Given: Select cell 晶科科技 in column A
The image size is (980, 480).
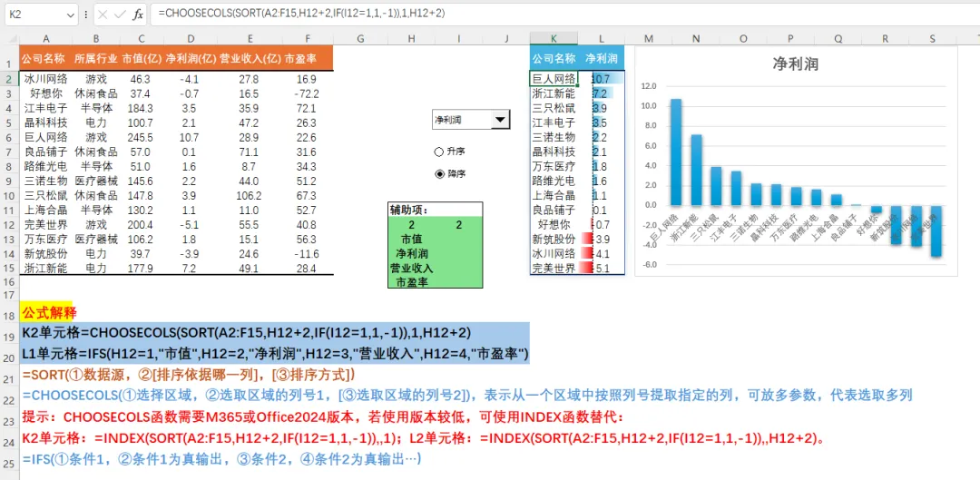Looking at the screenshot, I should 45,122.
